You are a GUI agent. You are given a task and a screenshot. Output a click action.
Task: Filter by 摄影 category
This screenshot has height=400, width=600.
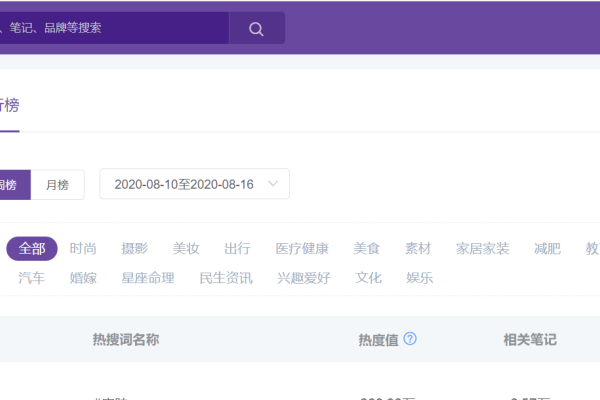134,248
